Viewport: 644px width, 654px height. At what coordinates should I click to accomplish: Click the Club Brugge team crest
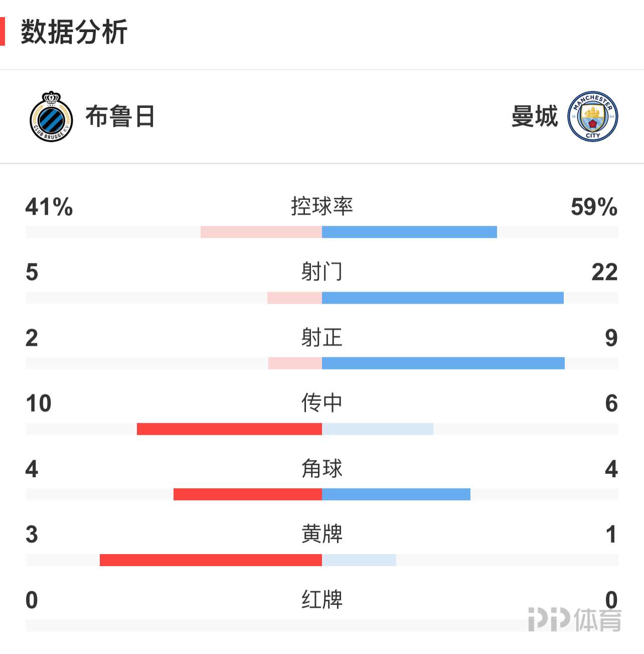pyautogui.click(x=51, y=116)
